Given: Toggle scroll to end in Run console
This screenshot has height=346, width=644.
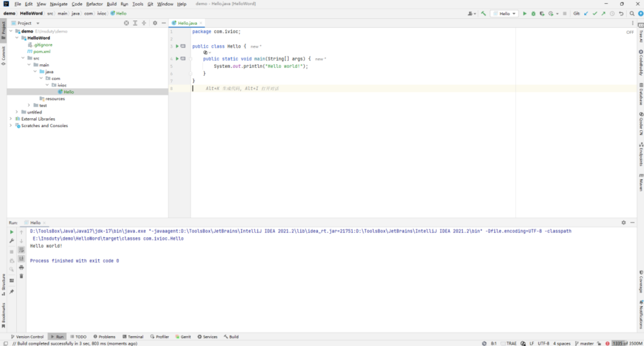Looking at the screenshot, I should [x=21, y=258].
